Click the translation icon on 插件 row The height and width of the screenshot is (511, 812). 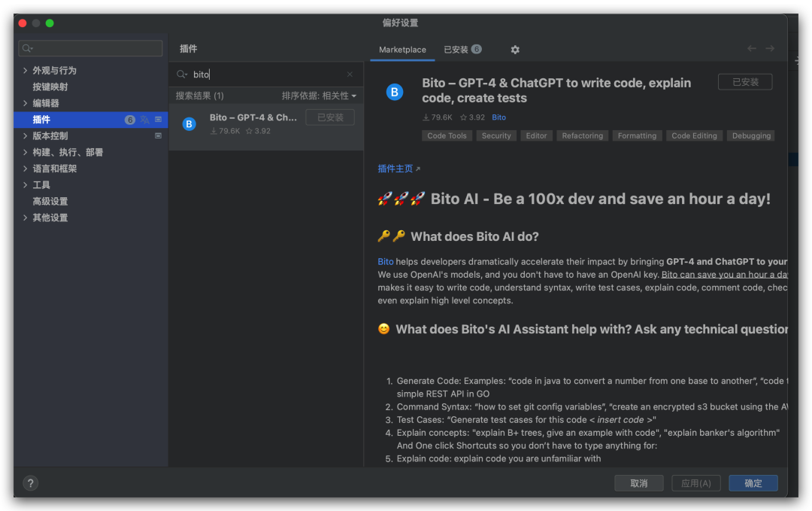tap(144, 120)
